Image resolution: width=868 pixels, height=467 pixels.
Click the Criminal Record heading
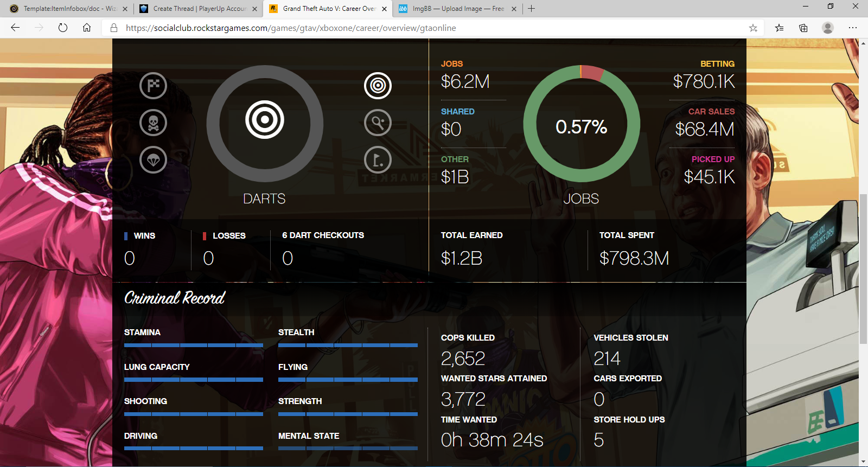(174, 298)
